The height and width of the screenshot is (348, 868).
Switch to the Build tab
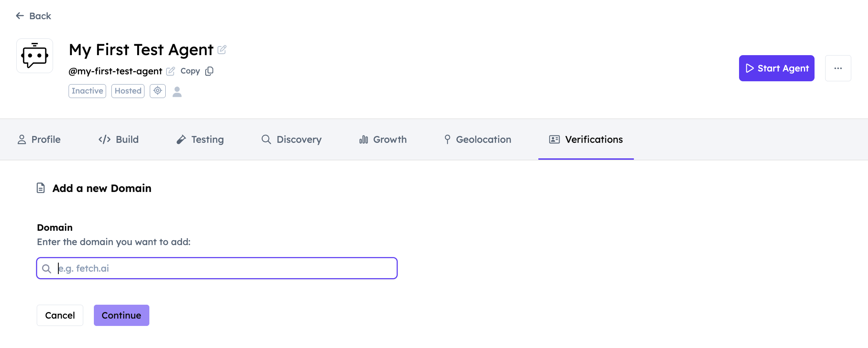119,140
